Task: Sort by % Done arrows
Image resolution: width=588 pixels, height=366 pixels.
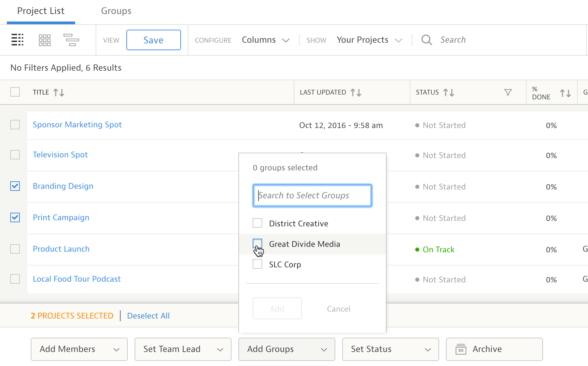Action: (565, 93)
